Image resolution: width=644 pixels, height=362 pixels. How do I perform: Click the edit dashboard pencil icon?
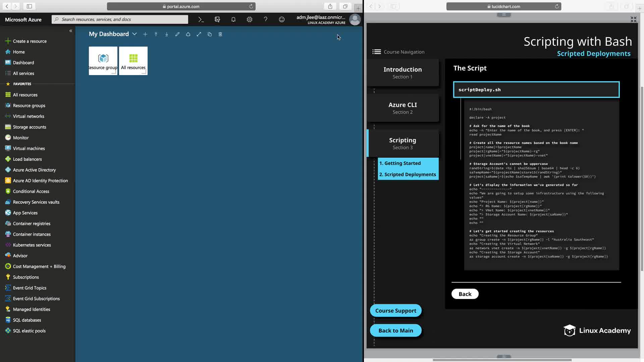point(177,34)
